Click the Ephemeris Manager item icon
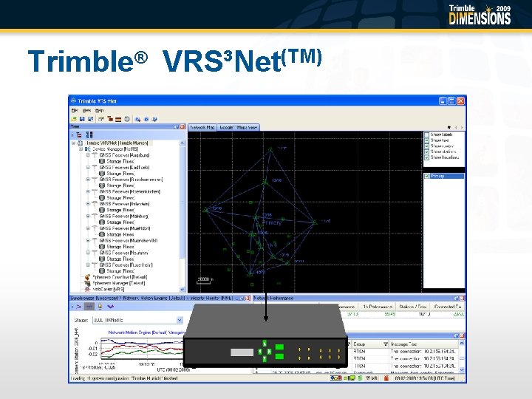 click(x=87, y=283)
